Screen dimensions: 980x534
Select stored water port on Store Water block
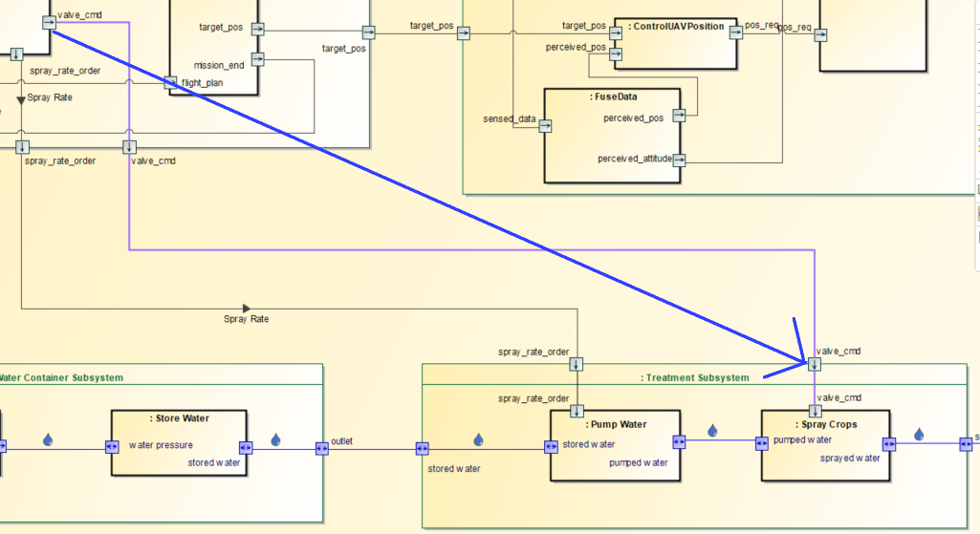[x=246, y=448]
